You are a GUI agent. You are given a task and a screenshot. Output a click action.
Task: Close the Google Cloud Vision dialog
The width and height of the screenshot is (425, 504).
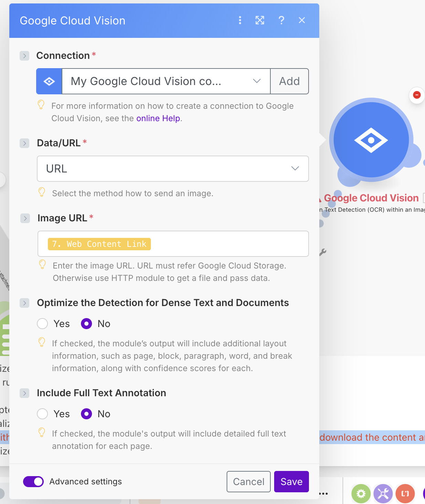click(302, 20)
